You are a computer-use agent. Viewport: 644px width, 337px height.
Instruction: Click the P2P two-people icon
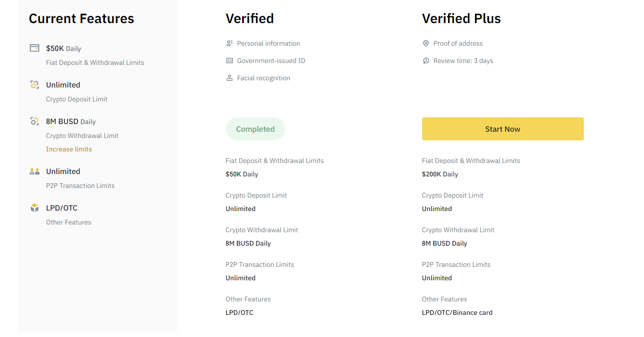tap(34, 171)
